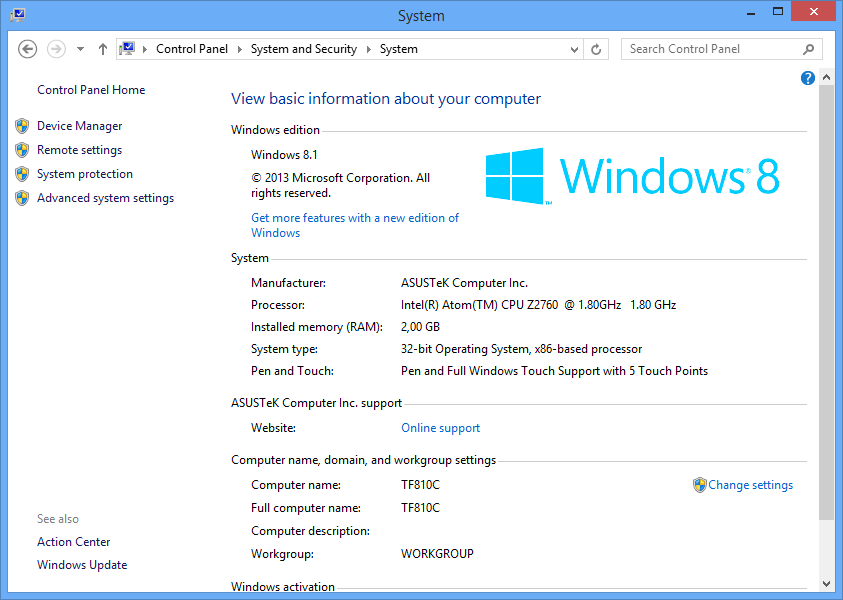Open the recent locations dropdown arrow
Screen dimensions: 843x600
pyautogui.click(x=80, y=49)
